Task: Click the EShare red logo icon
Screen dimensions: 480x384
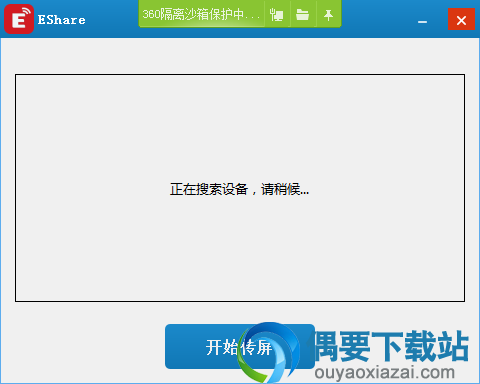Action: 19,19
